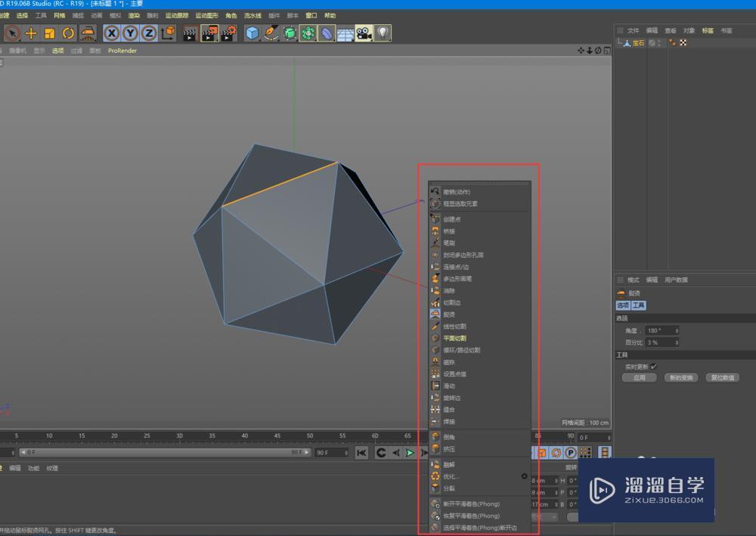Select the Move tool in the toolbar
The height and width of the screenshot is (536, 756).
coord(30,33)
